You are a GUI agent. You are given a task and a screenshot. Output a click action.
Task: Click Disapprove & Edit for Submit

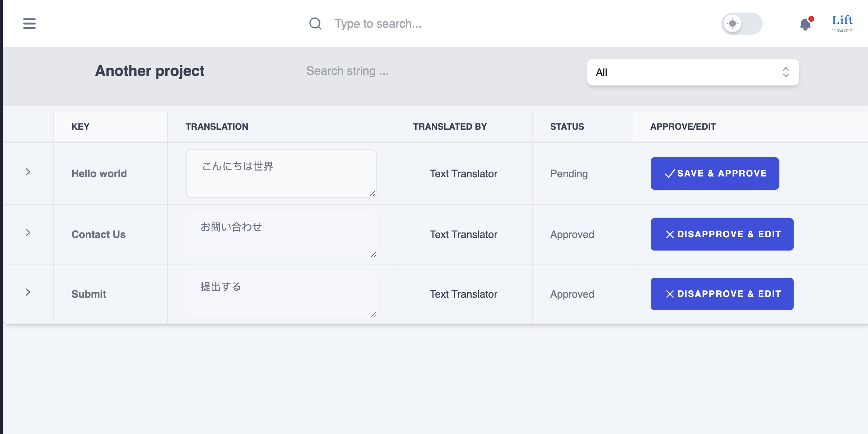pyautogui.click(x=722, y=294)
